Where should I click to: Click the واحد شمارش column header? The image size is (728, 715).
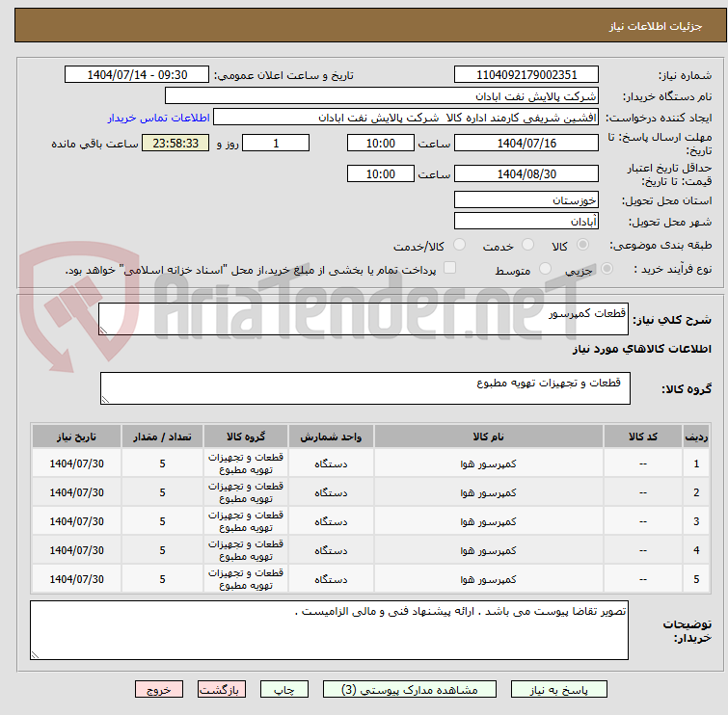(x=331, y=437)
